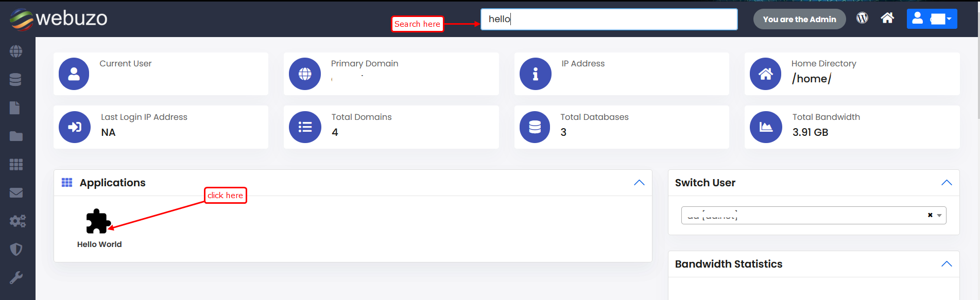Collapse the Applications panel
Viewport: 980px width, 300px height.
coord(639,183)
